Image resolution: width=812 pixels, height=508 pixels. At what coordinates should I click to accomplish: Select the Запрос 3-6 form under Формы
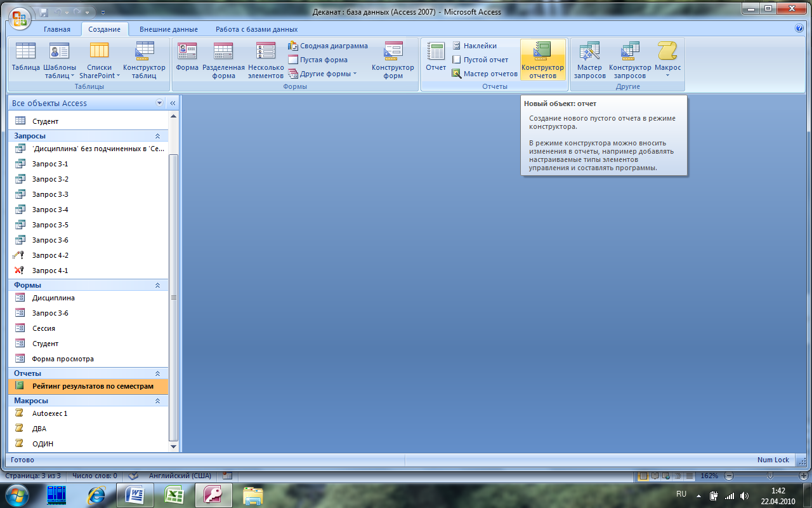pyautogui.click(x=88, y=313)
